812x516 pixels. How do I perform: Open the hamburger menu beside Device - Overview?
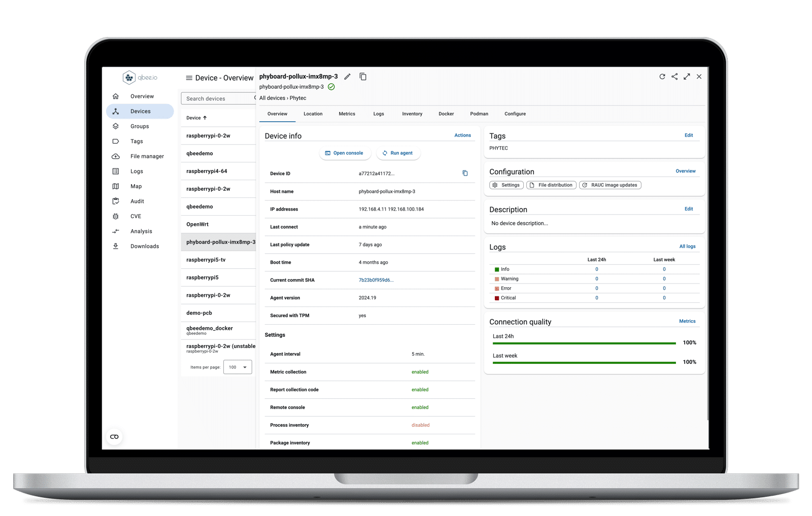[x=189, y=78]
